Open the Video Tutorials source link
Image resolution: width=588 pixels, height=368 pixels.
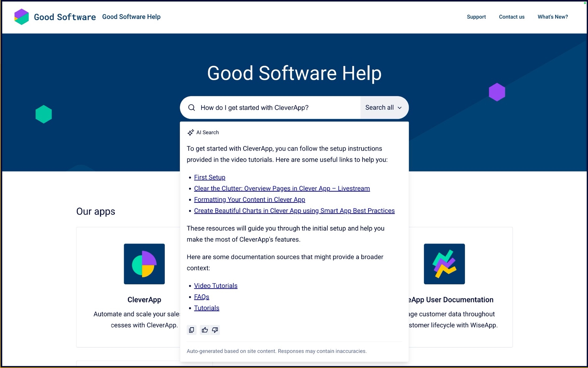pyautogui.click(x=216, y=286)
